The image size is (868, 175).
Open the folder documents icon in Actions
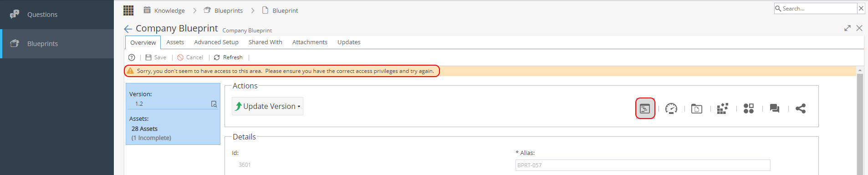[697, 108]
